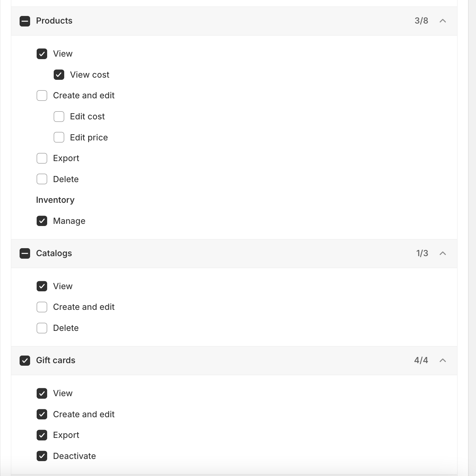Screen dimensions: 476x476
Task: Enable Delete under Catalogs
Action: click(42, 328)
